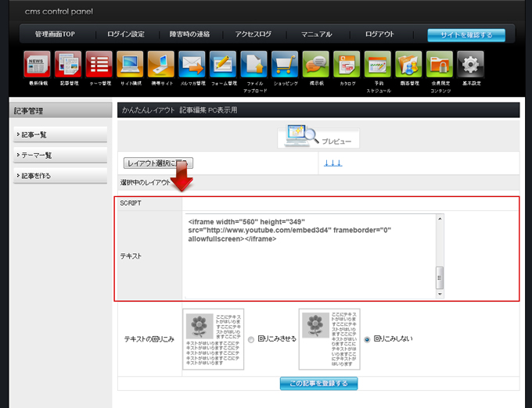
Task: Click inside the iframe code text area
Action: pos(309,258)
